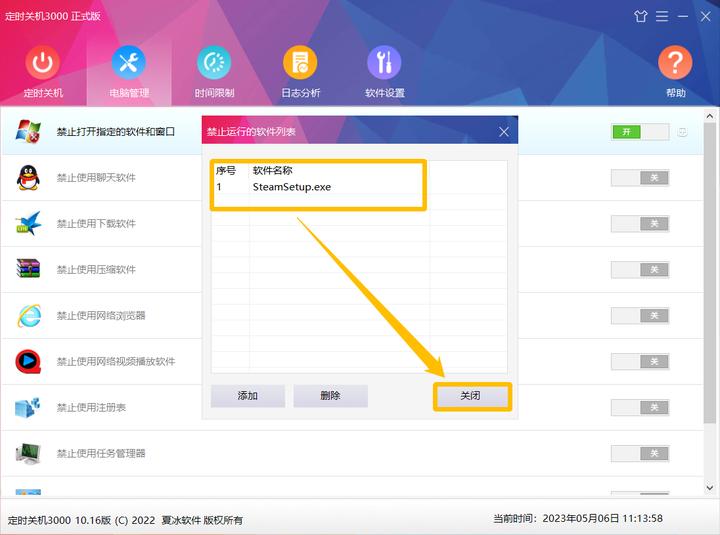The height and width of the screenshot is (535, 720).
Task: Click the 关闭 button in the dialog
Action: [x=471, y=396]
